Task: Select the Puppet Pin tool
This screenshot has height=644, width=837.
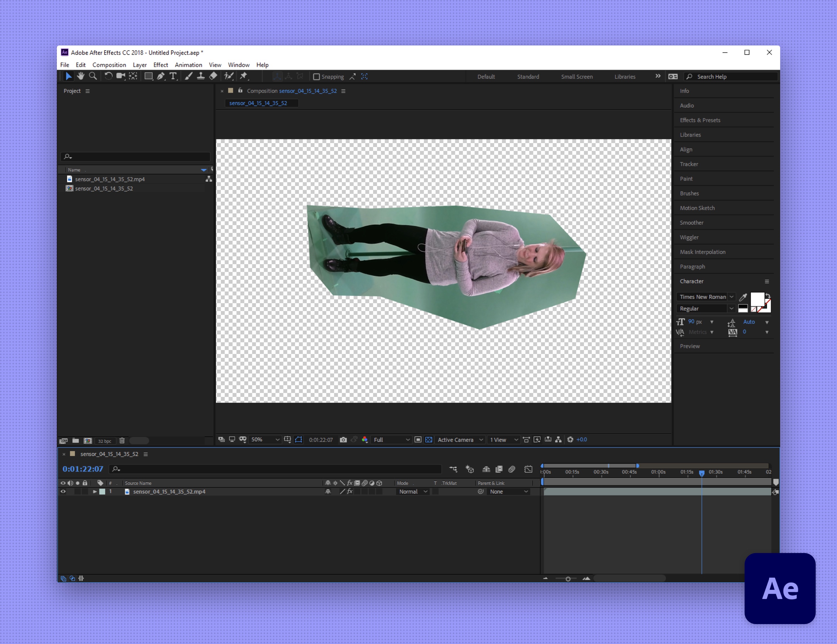Action: 244,76
